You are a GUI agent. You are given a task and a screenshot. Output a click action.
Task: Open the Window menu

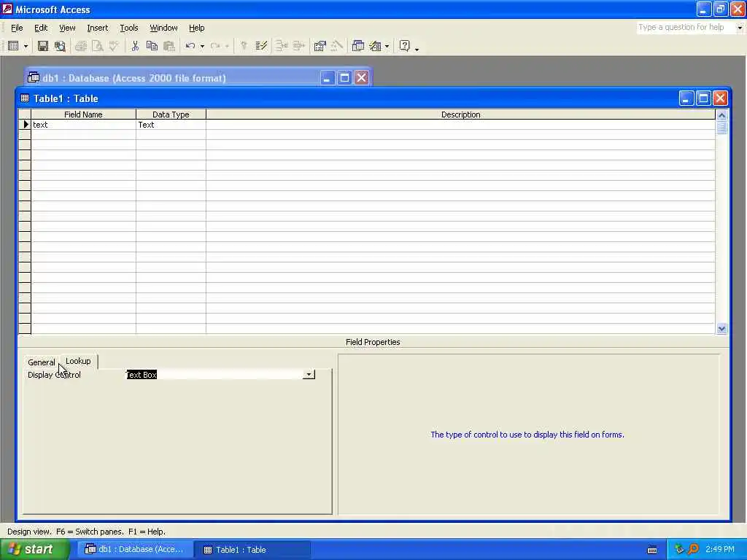pyautogui.click(x=163, y=28)
